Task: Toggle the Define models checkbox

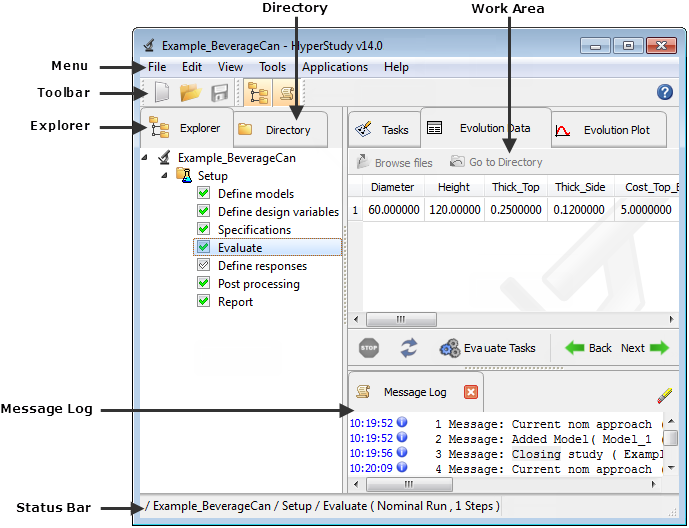Action: click(x=204, y=194)
